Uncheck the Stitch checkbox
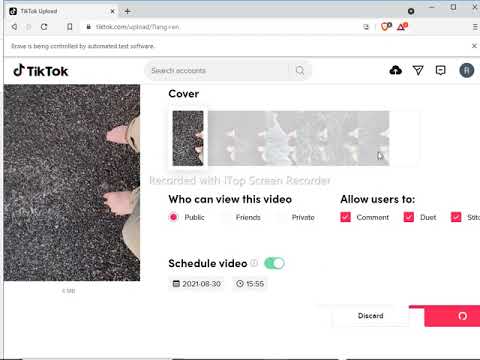The image size is (480, 360). point(456,217)
